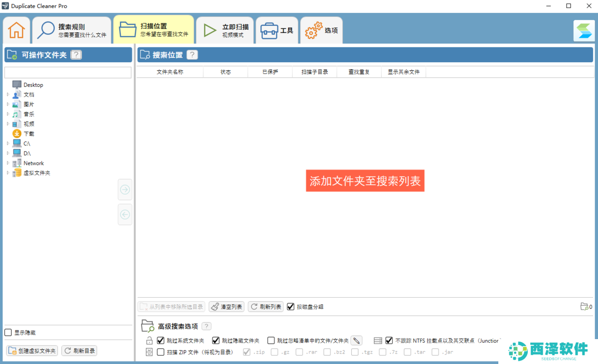Screen dimensions: 598x364
Task: Click the 高级搜索选项 folder search icon
Action: click(148, 326)
